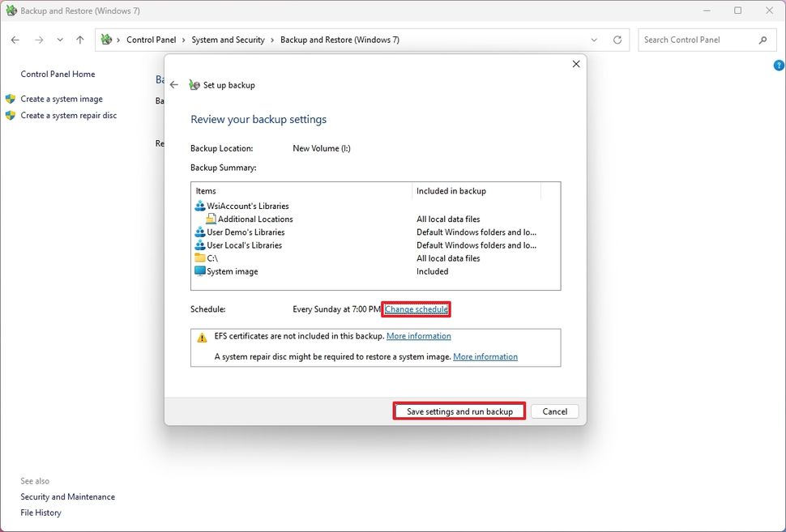
Task: Open the blue Help icon
Action: 779,65
